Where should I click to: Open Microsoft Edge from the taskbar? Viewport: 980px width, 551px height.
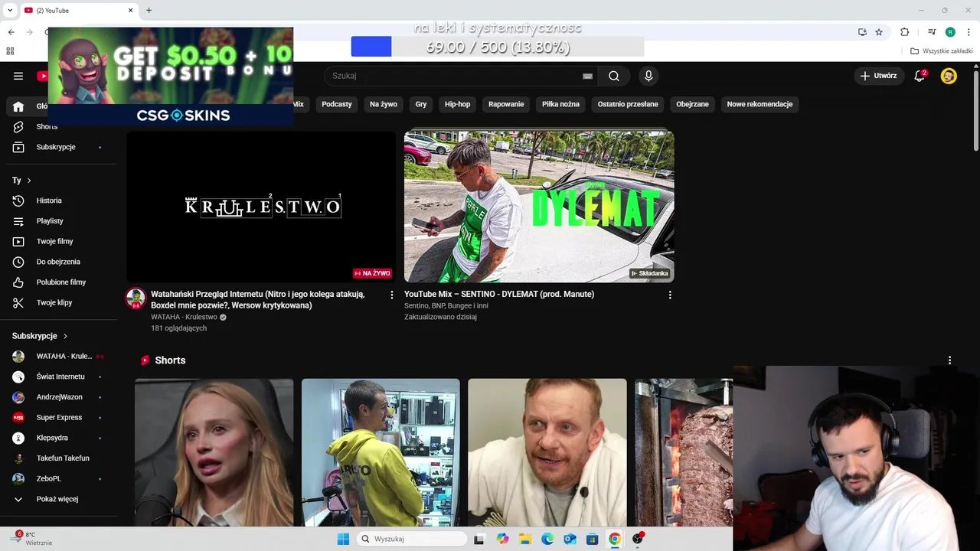pyautogui.click(x=547, y=539)
